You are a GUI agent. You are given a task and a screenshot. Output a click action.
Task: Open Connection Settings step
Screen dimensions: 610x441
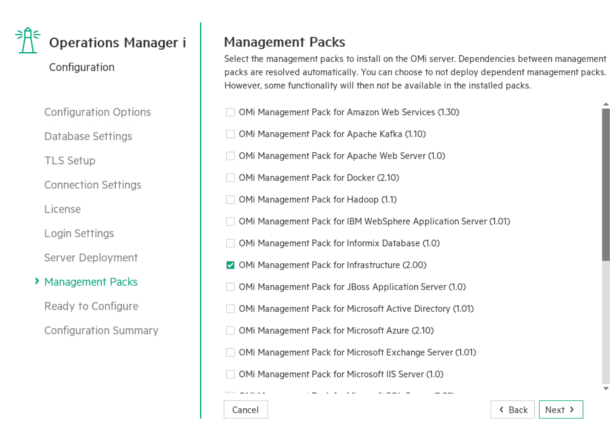tap(93, 185)
